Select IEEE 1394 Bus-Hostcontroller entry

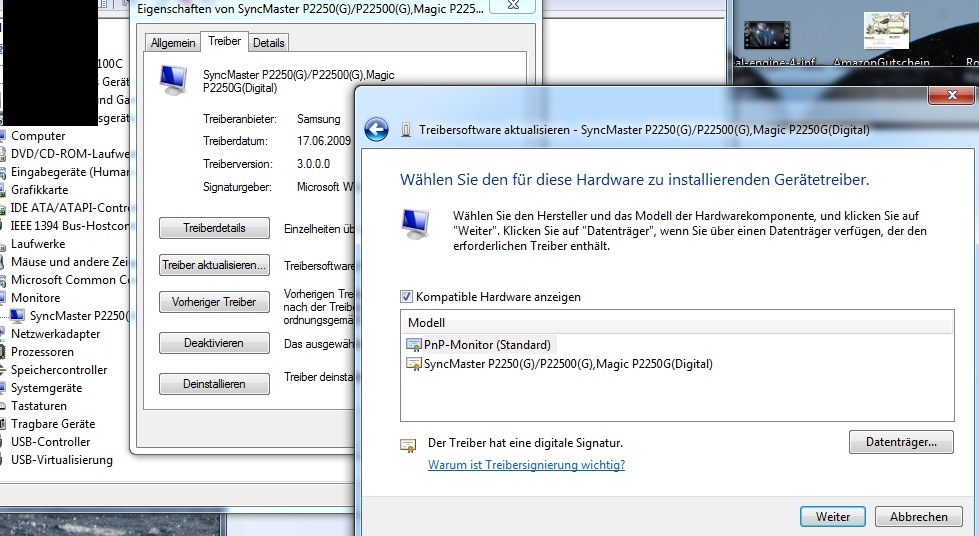70,226
